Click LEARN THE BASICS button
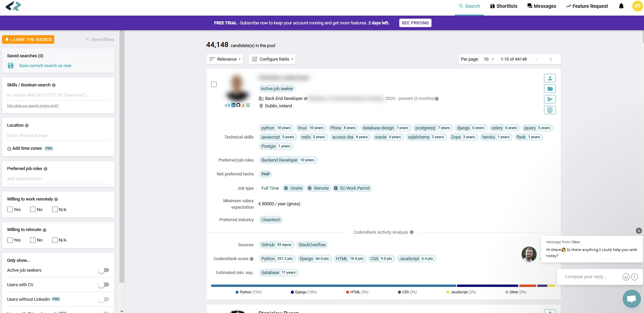The height and width of the screenshot is (313, 644). [28, 40]
